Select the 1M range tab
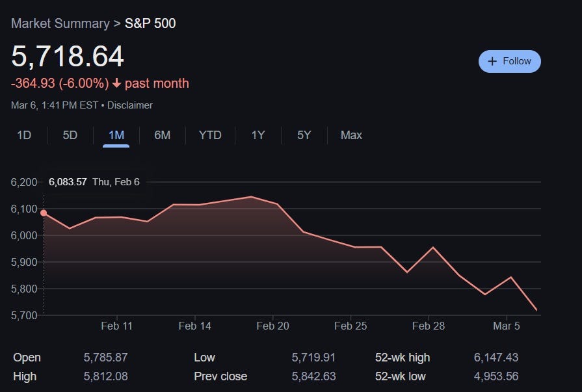This screenshot has width=582, height=392. [116, 135]
